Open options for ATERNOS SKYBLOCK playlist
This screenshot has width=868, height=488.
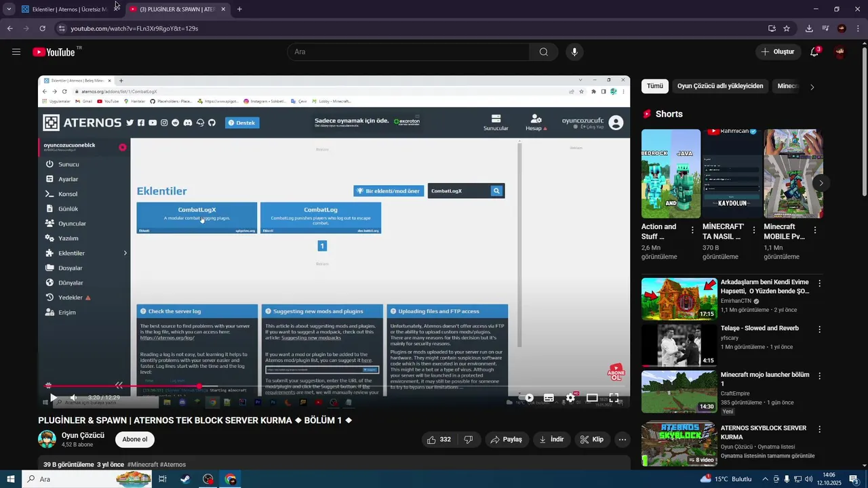coord(819,429)
